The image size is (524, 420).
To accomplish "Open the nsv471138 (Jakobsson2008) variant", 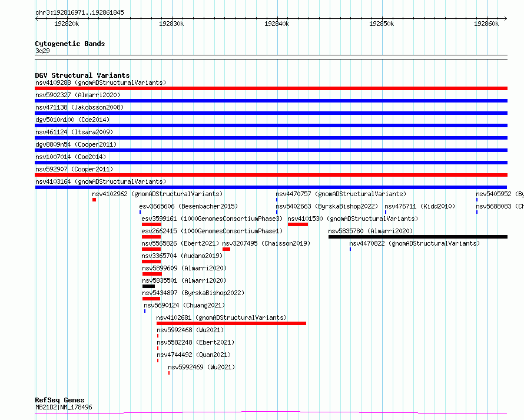I will coord(79,107).
